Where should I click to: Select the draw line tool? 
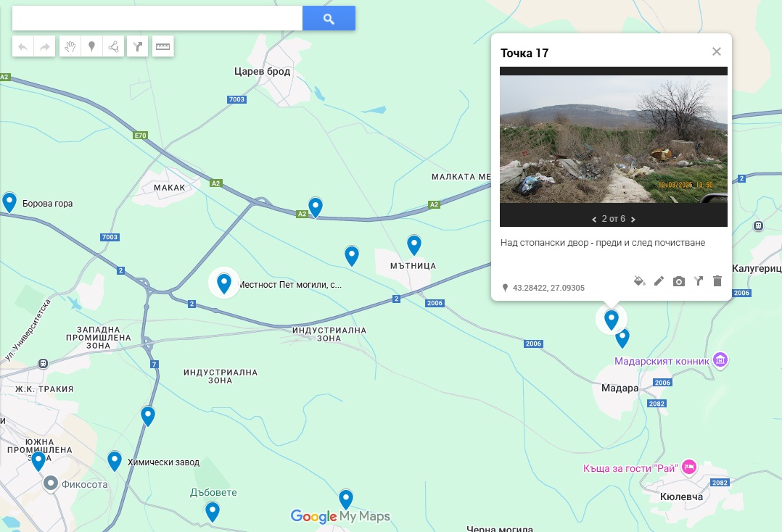113,47
